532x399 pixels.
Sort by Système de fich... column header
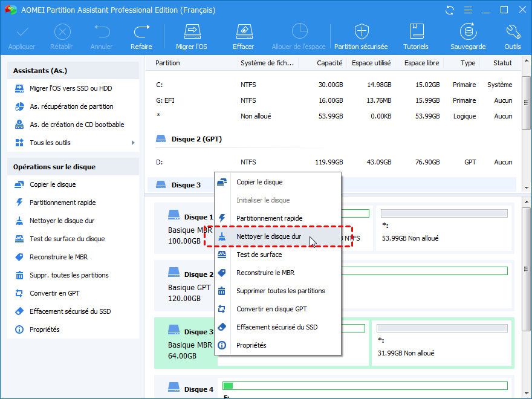coord(268,63)
